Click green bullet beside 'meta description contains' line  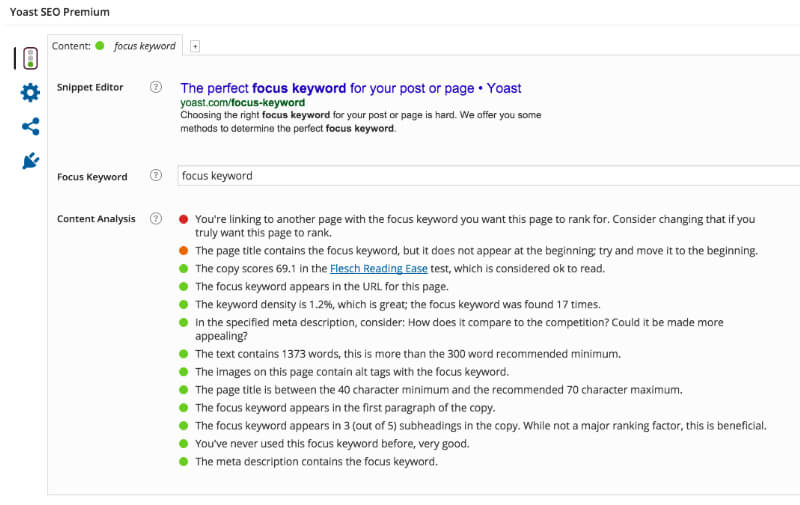click(x=184, y=462)
